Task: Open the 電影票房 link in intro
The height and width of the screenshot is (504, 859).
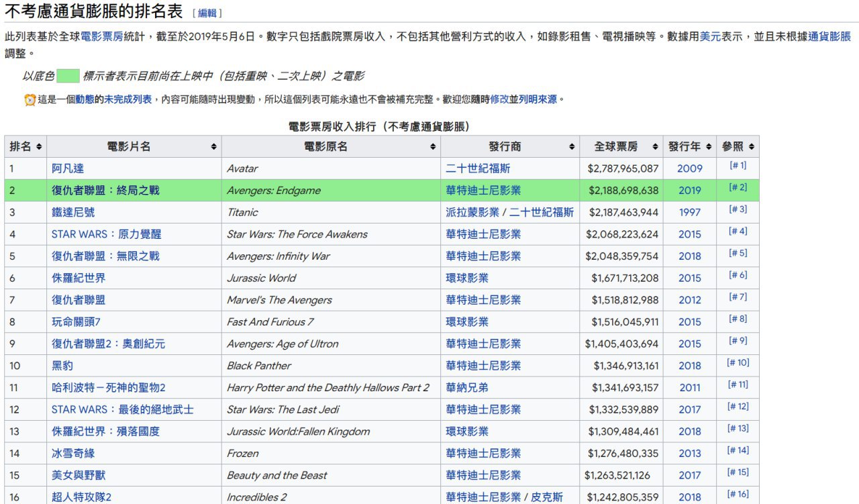Action: pyautogui.click(x=101, y=37)
